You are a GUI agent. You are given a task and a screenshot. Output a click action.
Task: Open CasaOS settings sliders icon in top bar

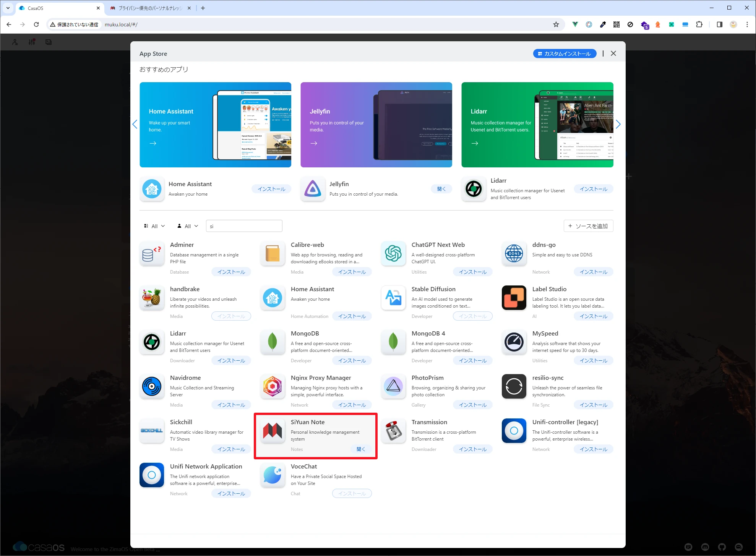coord(32,42)
